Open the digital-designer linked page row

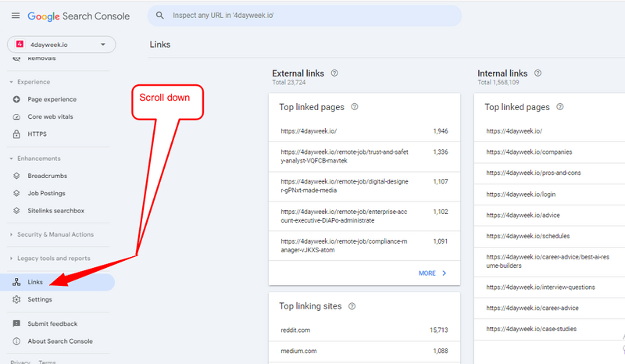click(x=364, y=186)
